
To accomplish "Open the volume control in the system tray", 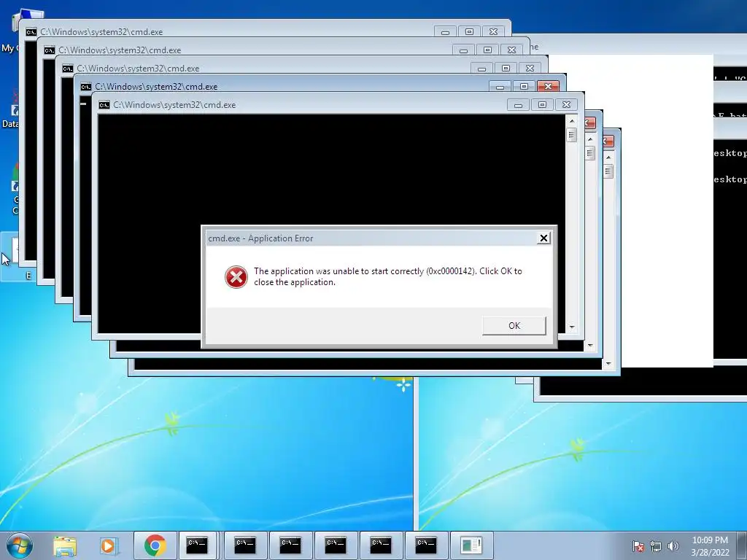I will (x=673, y=546).
